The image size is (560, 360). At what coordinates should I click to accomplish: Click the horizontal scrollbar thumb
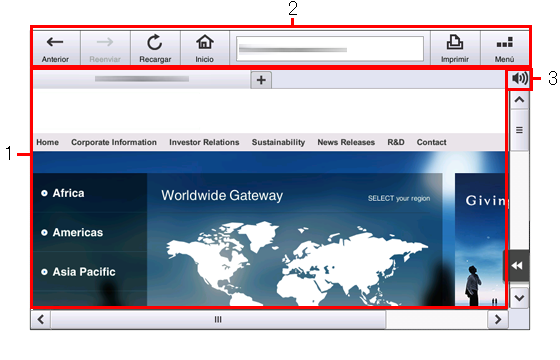tap(218, 319)
